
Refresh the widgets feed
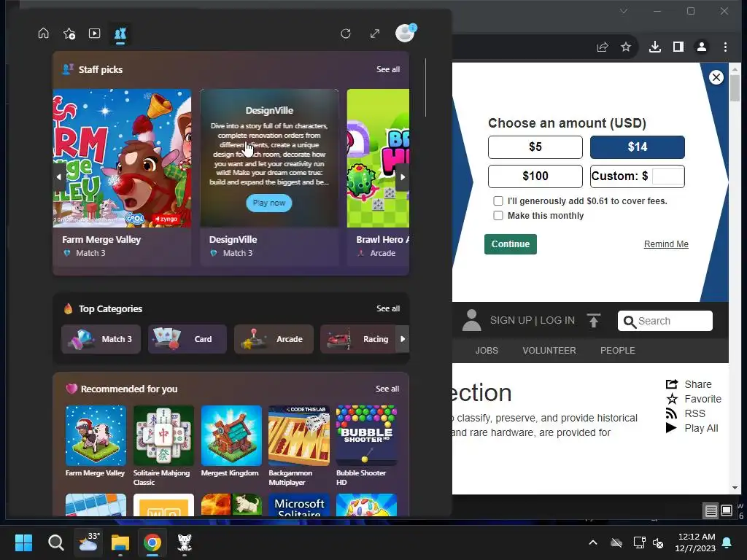coord(346,34)
